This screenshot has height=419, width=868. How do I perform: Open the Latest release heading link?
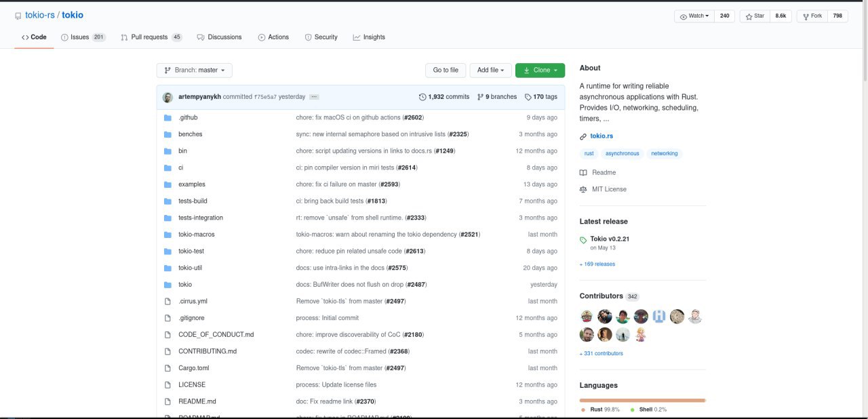click(604, 222)
